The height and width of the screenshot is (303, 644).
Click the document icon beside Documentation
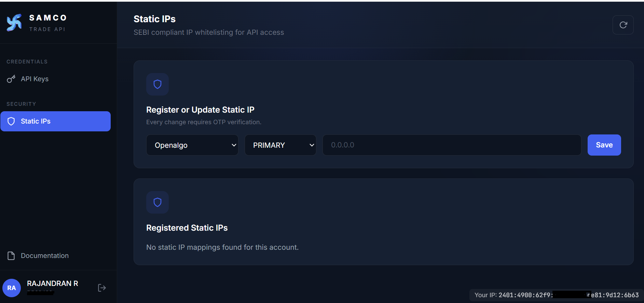point(11,256)
